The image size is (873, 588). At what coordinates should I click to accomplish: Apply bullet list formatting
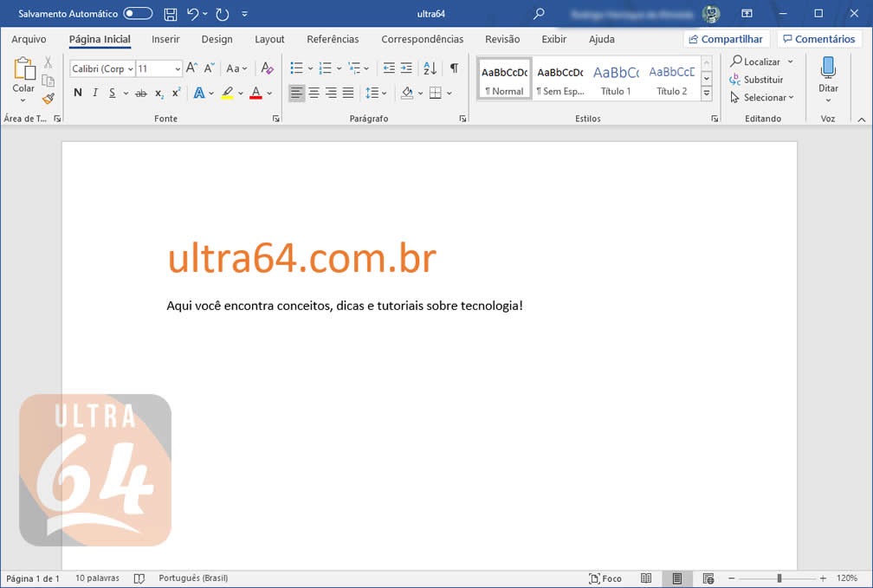296,68
